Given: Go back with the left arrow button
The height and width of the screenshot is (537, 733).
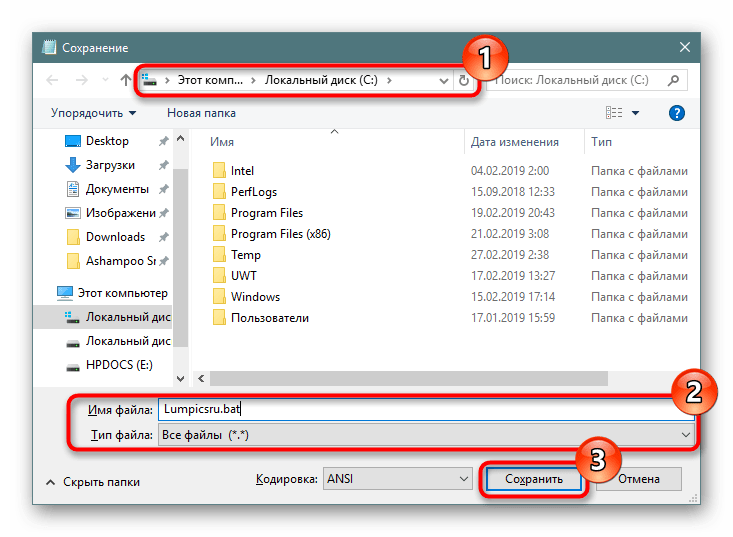Looking at the screenshot, I should point(52,80).
